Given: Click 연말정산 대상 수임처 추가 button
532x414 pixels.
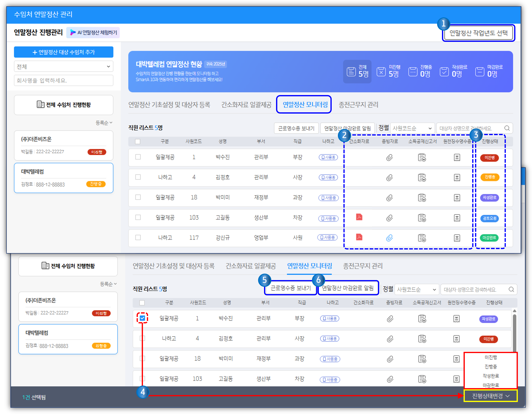Looking at the screenshot, I should (64, 52).
